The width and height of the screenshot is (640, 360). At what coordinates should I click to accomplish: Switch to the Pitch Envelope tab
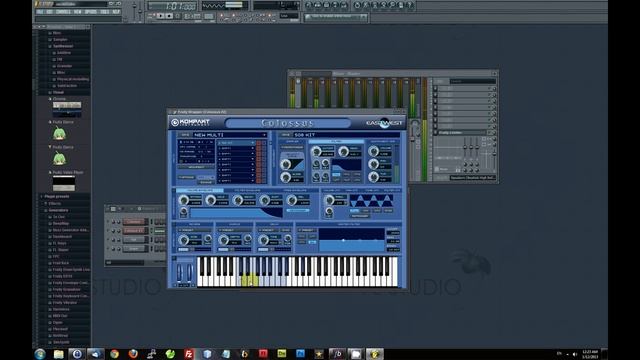coord(295,190)
